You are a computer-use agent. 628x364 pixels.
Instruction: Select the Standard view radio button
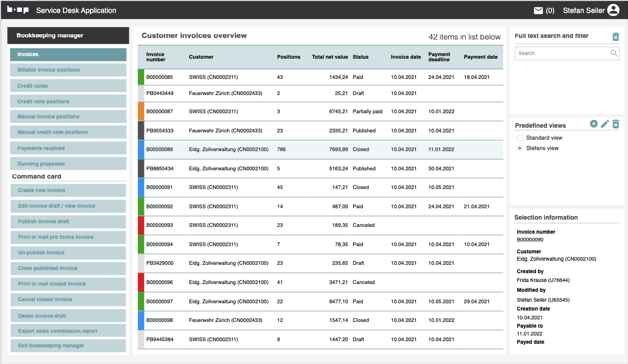pos(520,138)
